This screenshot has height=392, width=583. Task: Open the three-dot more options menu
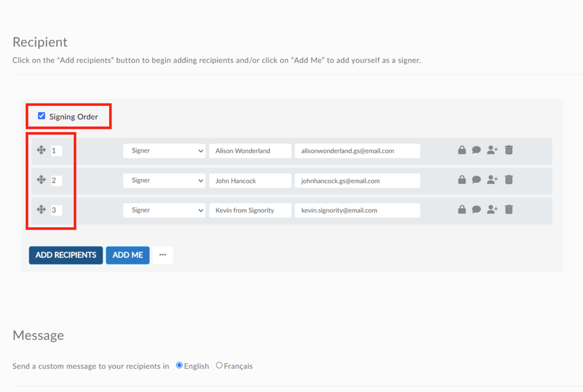pyautogui.click(x=163, y=255)
